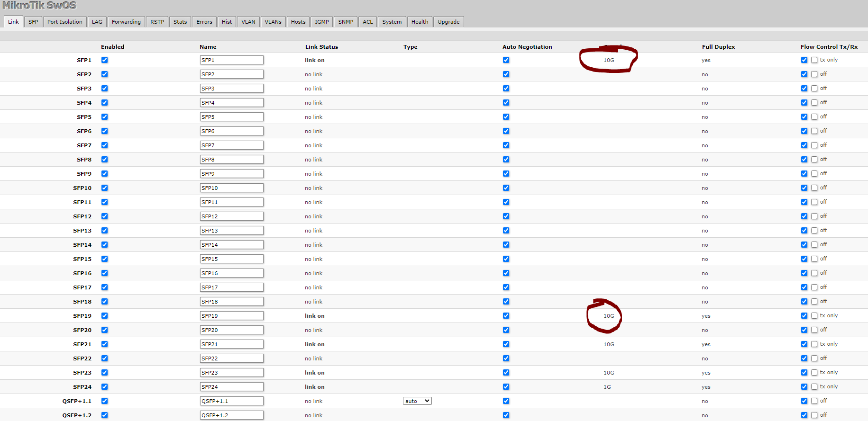The height and width of the screenshot is (421, 868).
Task: Toggle Enabled checkbox for SFP17
Action: (x=104, y=287)
